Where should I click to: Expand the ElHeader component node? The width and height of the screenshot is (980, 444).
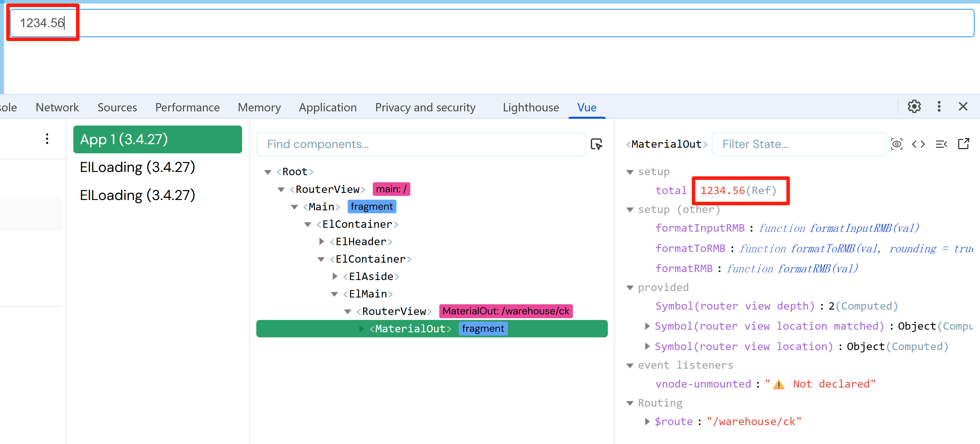[321, 241]
